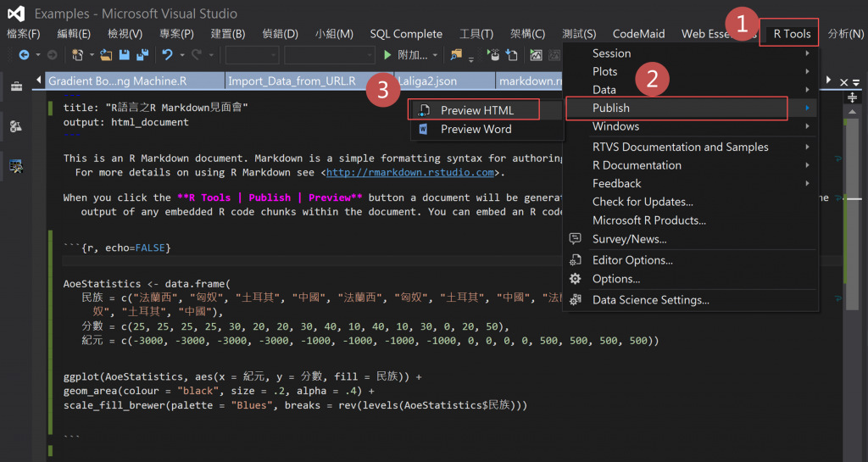Open the document tab list dropdown
The width and height of the screenshot is (868, 462).
(856, 82)
